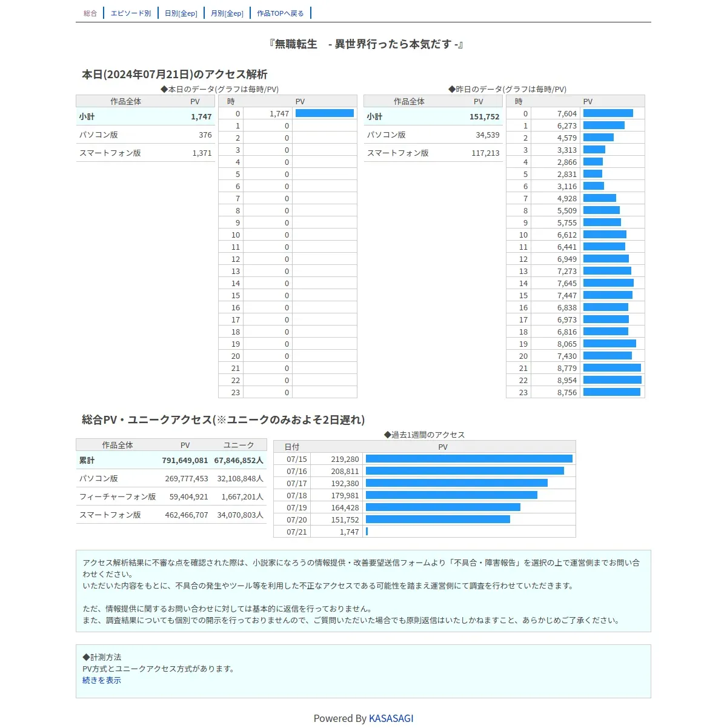The image size is (727, 728).
Task: Click the ◆過去1週間のアクセス caption
Action: pyautogui.click(x=424, y=435)
